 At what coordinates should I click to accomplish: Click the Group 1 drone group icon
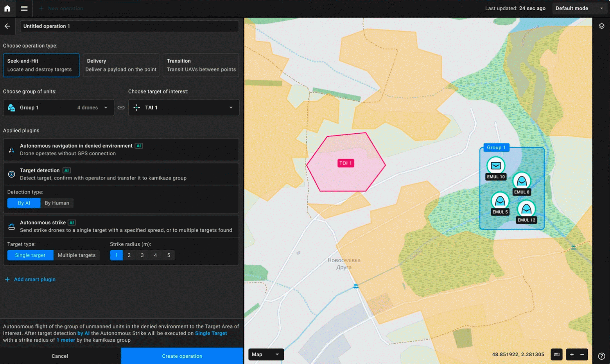(12, 108)
